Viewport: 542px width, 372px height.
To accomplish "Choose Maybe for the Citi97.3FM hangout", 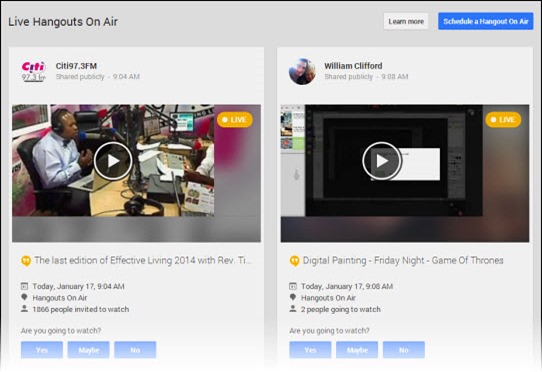I will tap(88, 350).
